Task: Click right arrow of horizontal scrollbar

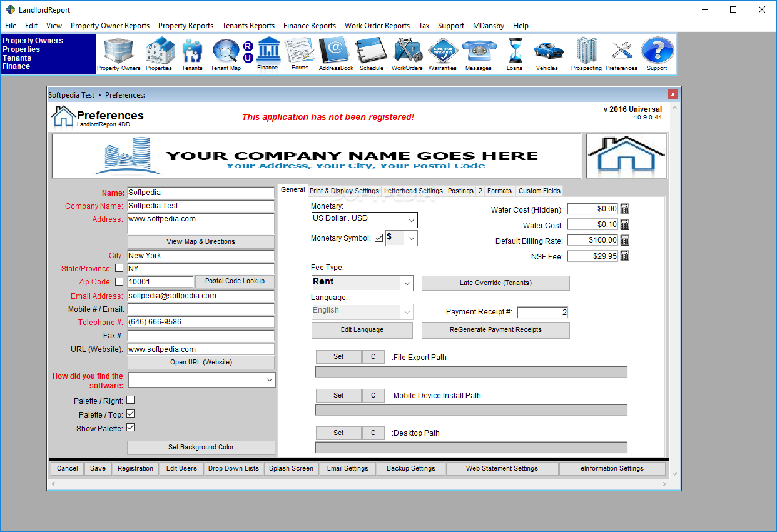Action: (x=664, y=484)
